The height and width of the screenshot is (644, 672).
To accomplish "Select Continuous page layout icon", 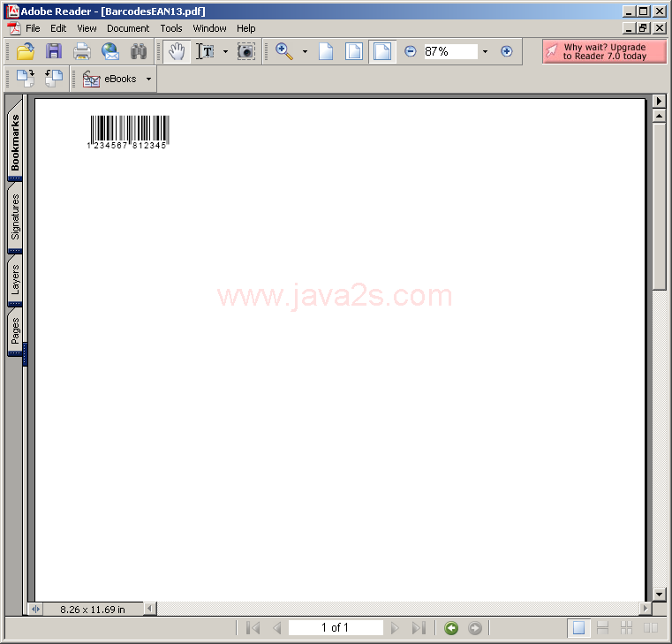I will point(602,628).
